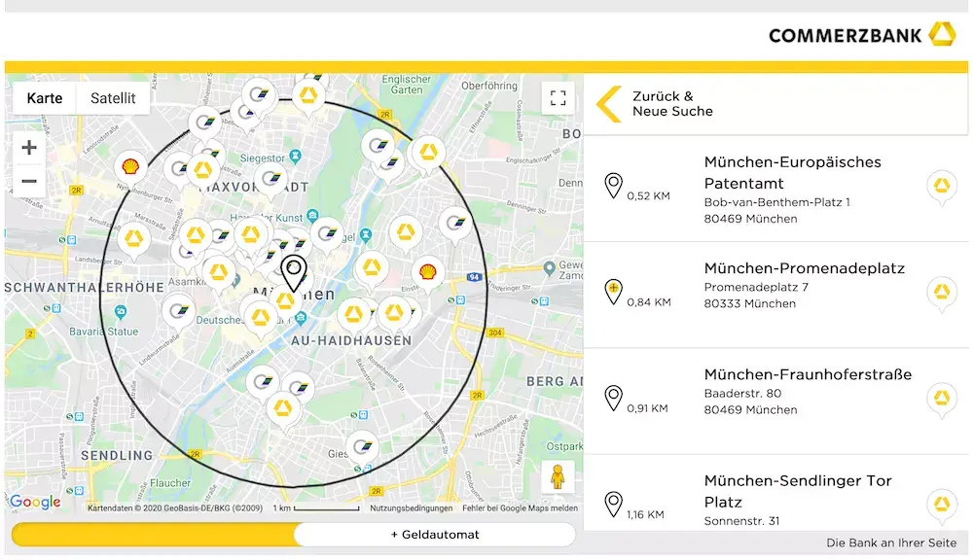Zoom out with the minus button
Image resolution: width=973 pixels, height=560 pixels.
[28, 181]
